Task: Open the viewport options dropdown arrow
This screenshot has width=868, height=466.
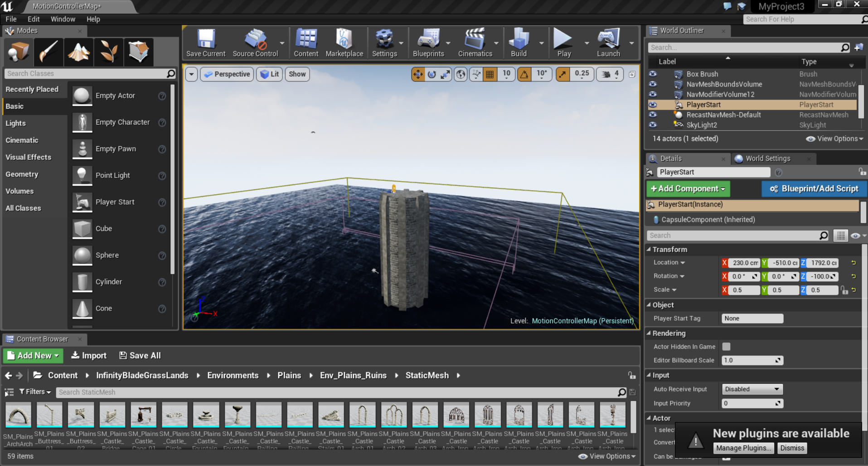Action: tap(191, 74)
